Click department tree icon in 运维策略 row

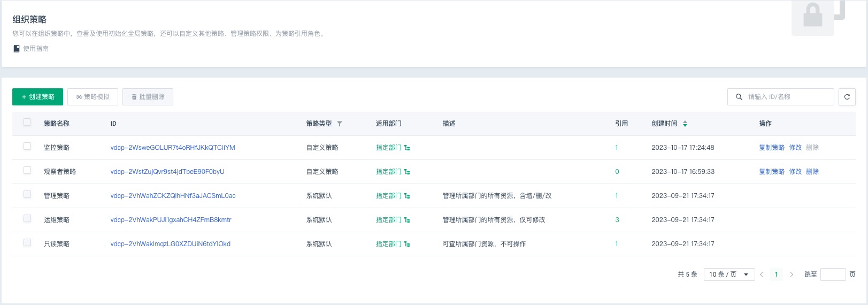407,220
